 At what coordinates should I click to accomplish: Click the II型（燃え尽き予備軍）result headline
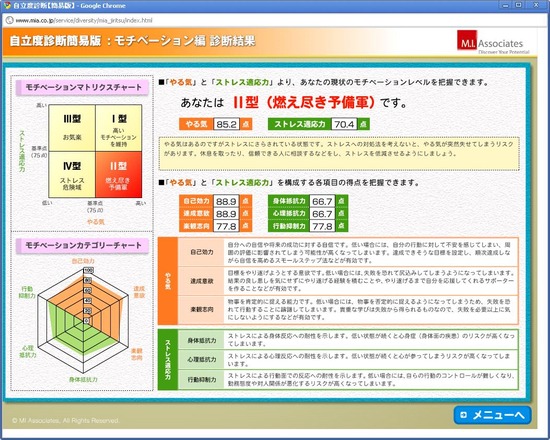coord(304,102)
